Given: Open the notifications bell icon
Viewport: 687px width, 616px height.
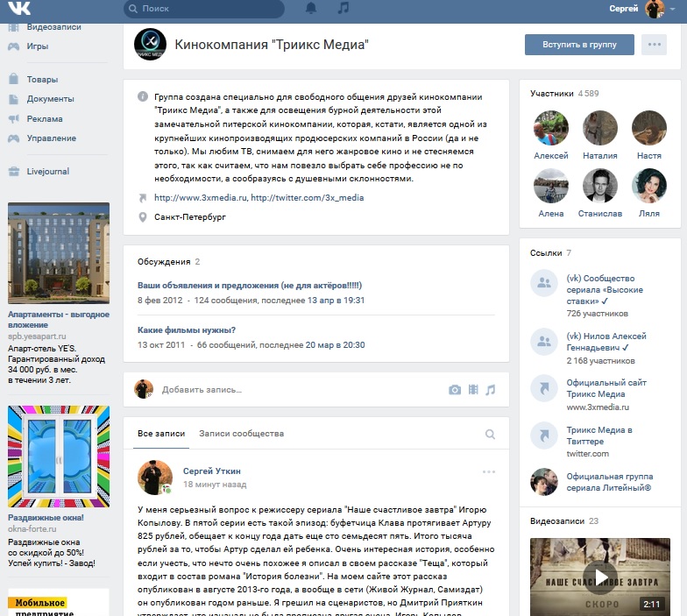Looking at the screenshot, I should [311, 8].
